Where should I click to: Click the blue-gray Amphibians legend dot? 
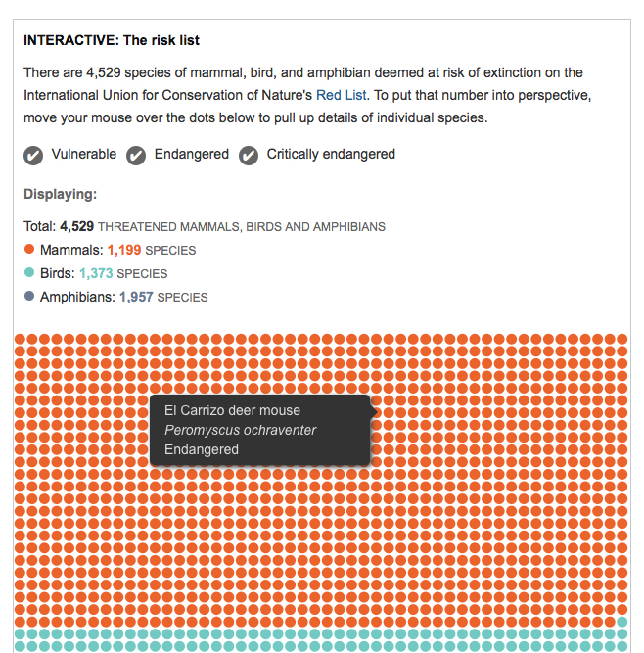(x=29, y=297)
